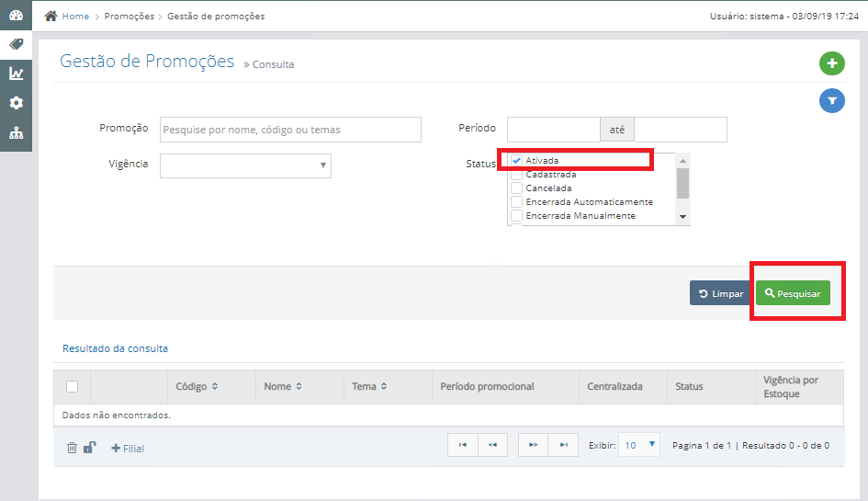Toggle select-all checkbox in table header
Viewport: 868px width, 501px height.
(x=72, y=386)
